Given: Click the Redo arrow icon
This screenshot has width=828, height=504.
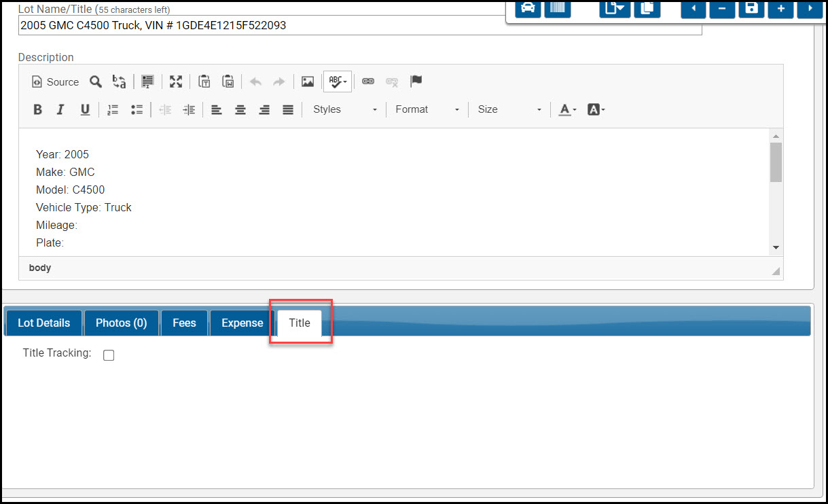Looking at the screenshot, I should click(x=279, y=82).
